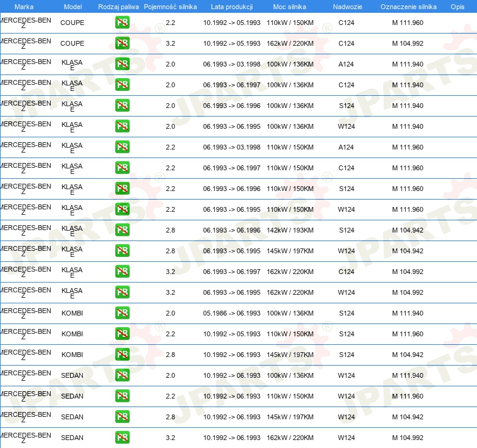Click the fuel icon in the KOMBI 2.0 row
The height and width of the screenshot is (448, 477).
(122, 313)
